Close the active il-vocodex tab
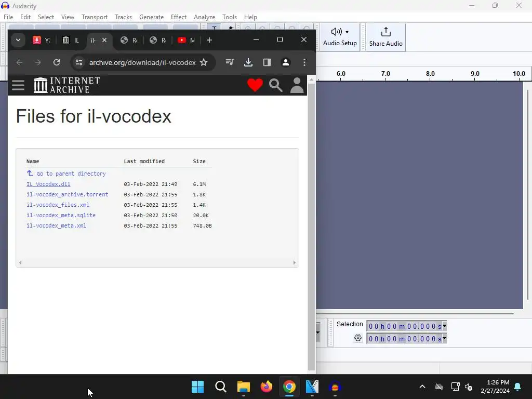This screenshot has height=399, width=532. [x=104, y=40]
